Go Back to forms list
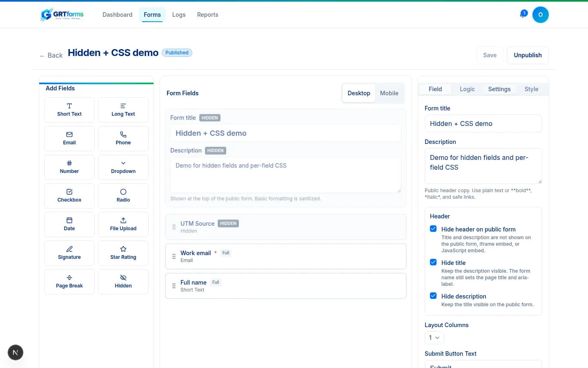 pos(51,56)
